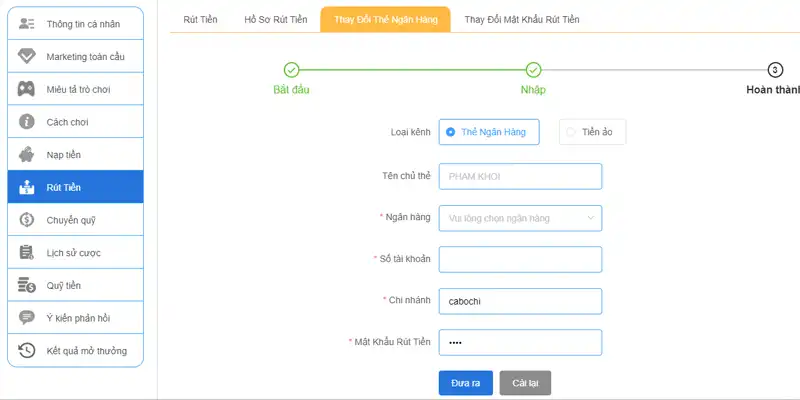Select the Tiền ảo radio option

[x=571, y=132]
